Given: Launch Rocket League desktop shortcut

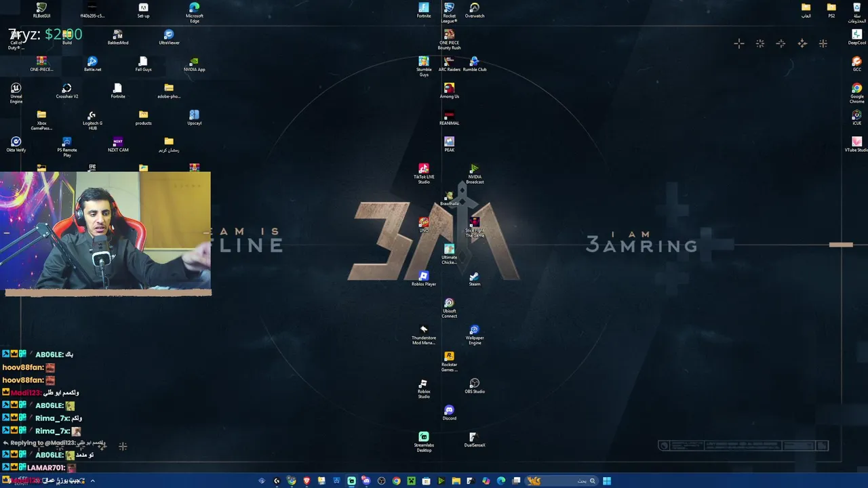Looking at the screenshot, I should click(449, 13).
